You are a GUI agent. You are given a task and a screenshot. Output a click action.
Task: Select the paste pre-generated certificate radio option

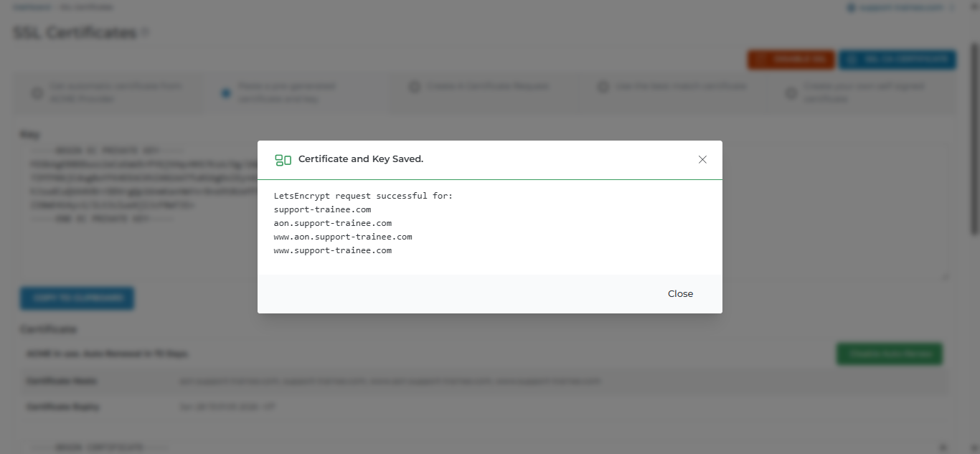226,93
